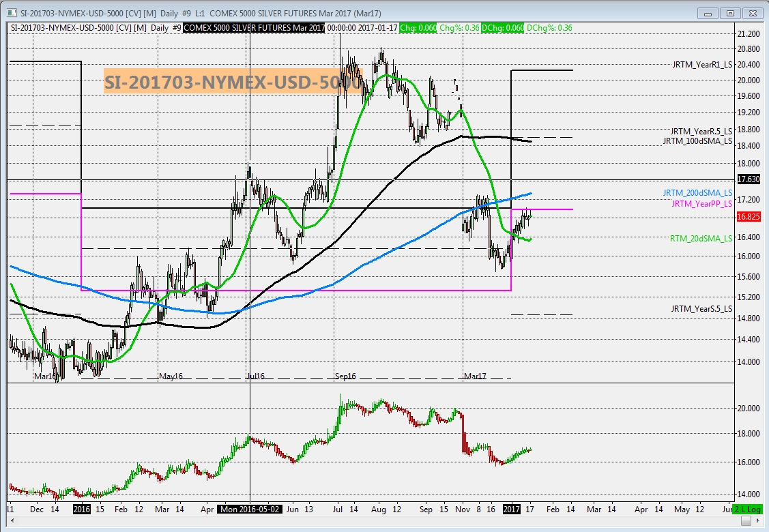
Task: Click the Sep16 contract label in chart
Action: click(x=345, y=376)
